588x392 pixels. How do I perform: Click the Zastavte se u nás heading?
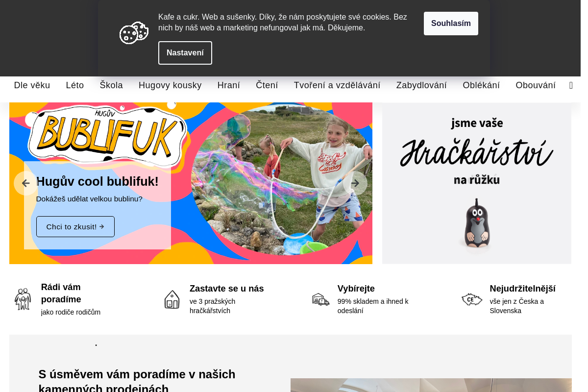click(x=227, y=289)
